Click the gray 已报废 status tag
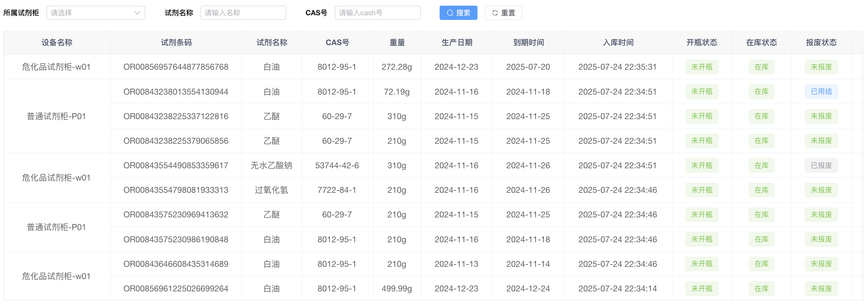 [821, 166]
